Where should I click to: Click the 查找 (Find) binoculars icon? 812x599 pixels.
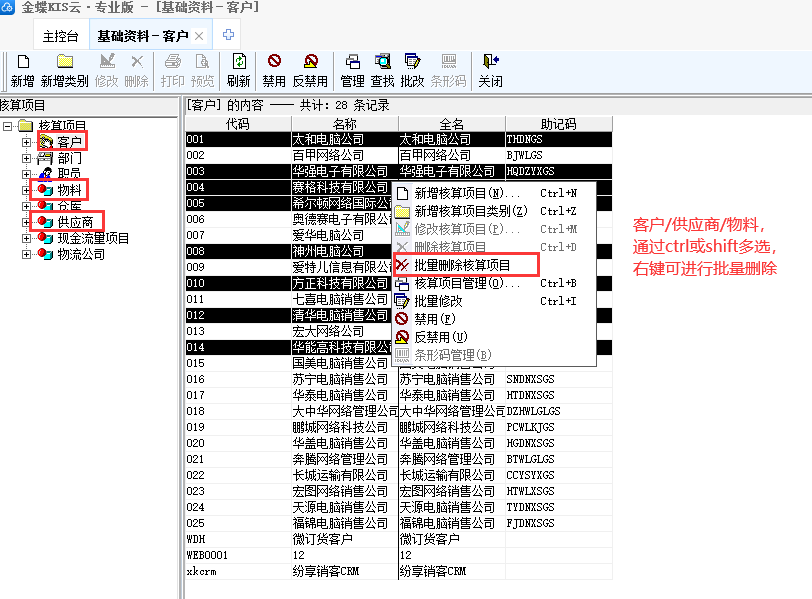[x=382, y=63]
